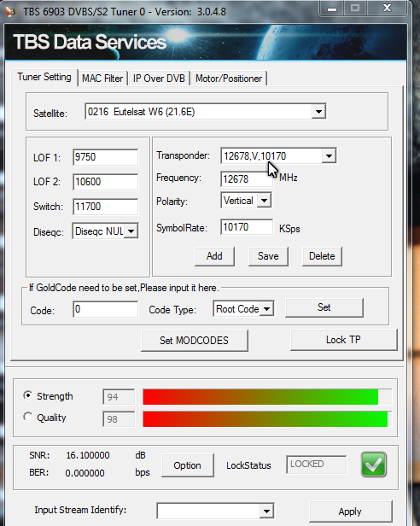Select the Strength radio button
420x526 pixels.
click(28, 395)
